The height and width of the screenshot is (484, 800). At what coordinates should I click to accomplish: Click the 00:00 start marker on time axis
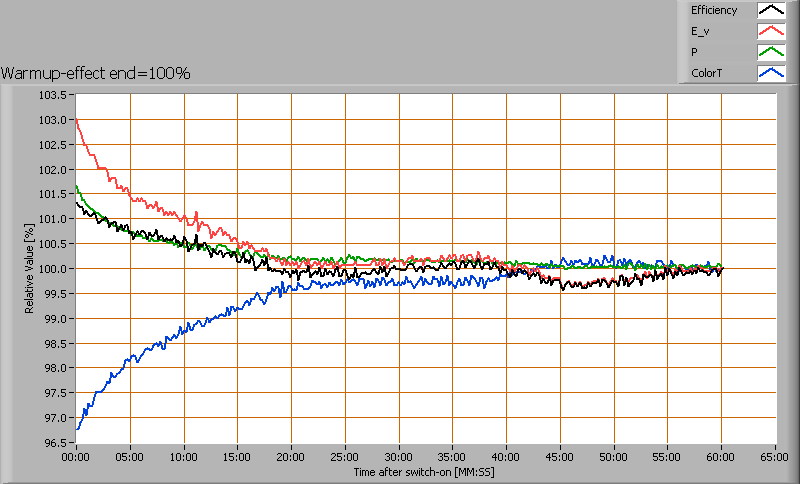[76, 456]
